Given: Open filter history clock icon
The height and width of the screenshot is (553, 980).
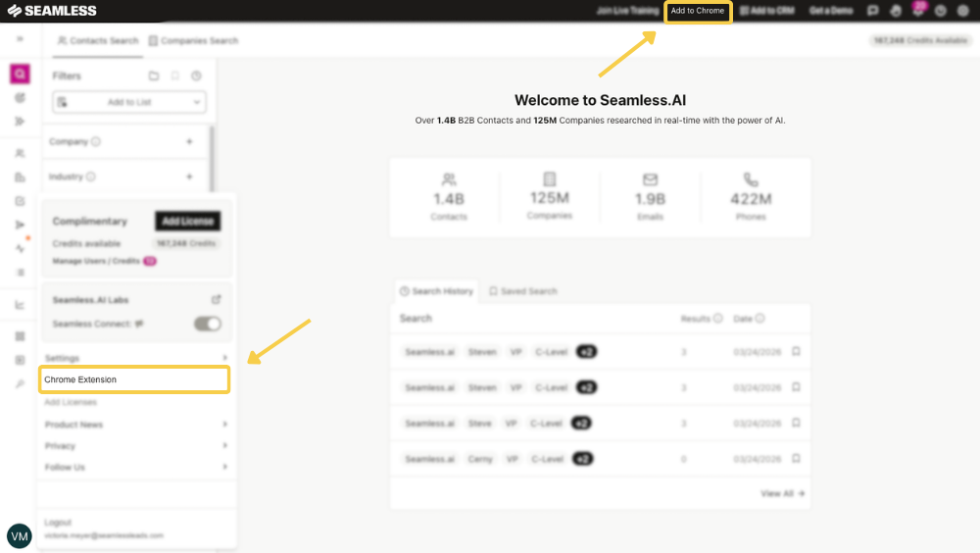Looking at the screenshot, I should click(196, 75).
